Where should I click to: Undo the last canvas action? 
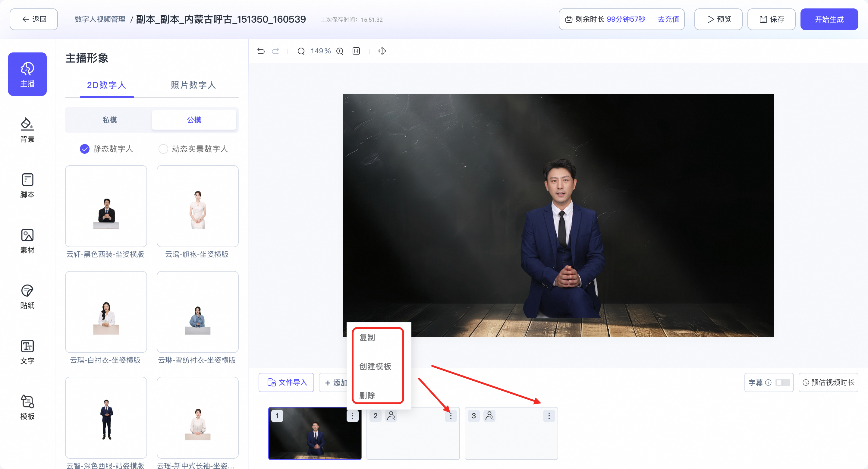coord(261,51)
